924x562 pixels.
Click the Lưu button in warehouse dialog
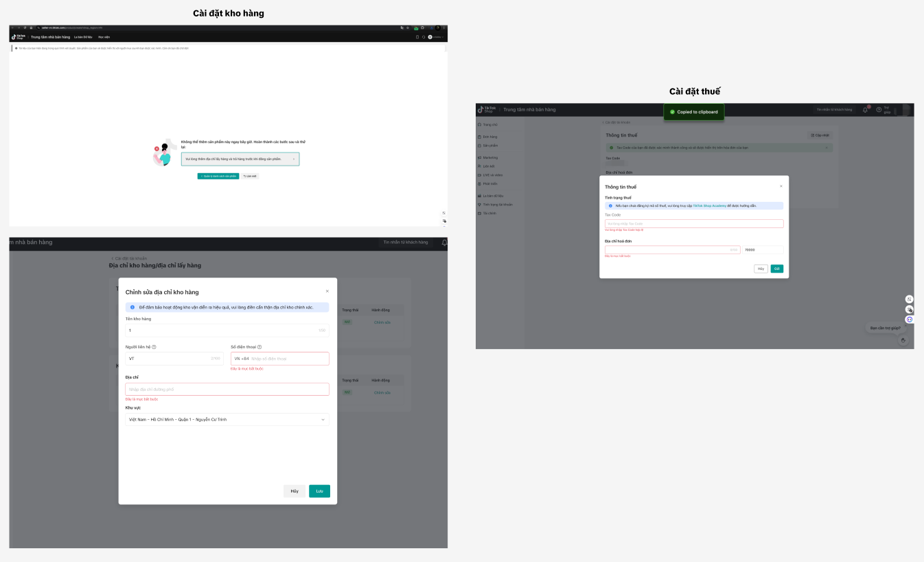tap(319, 491)
